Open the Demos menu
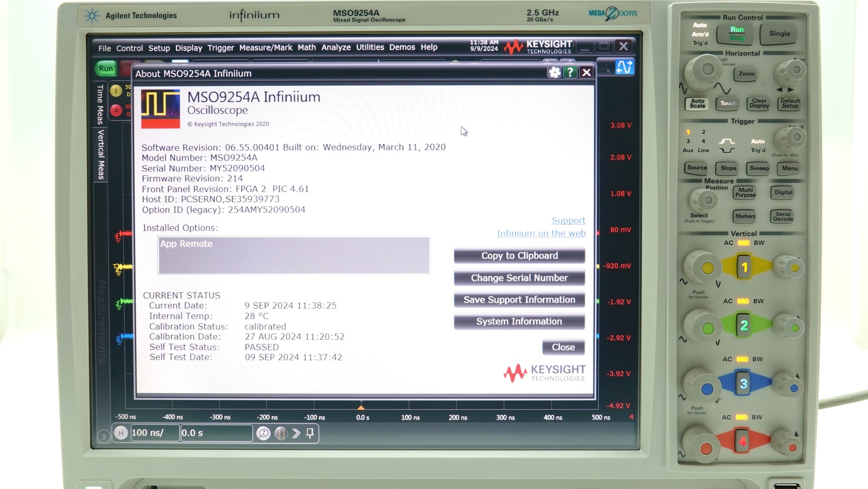Viewport: 868px width, 489px height. [402, 47]
